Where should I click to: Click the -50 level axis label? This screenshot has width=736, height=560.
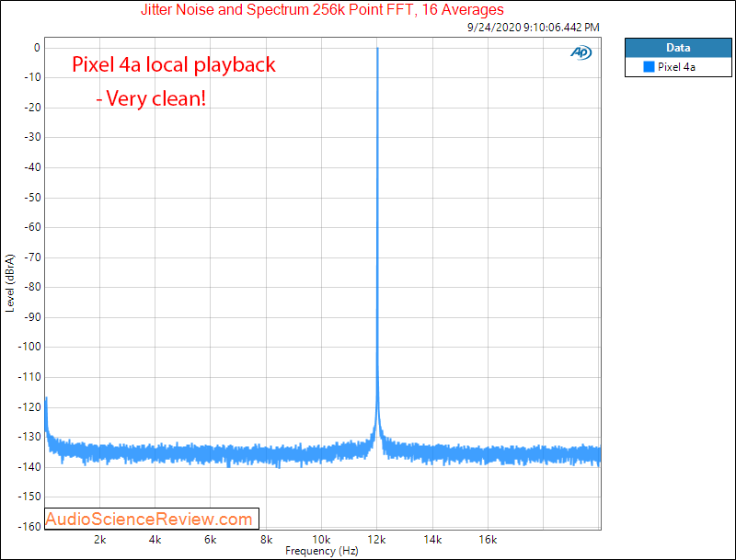(x=32, y=198)
